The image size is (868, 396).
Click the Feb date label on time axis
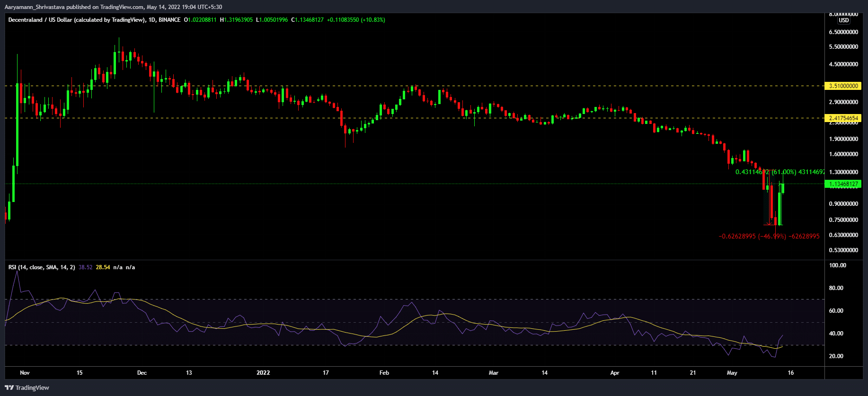click(384, 373)
